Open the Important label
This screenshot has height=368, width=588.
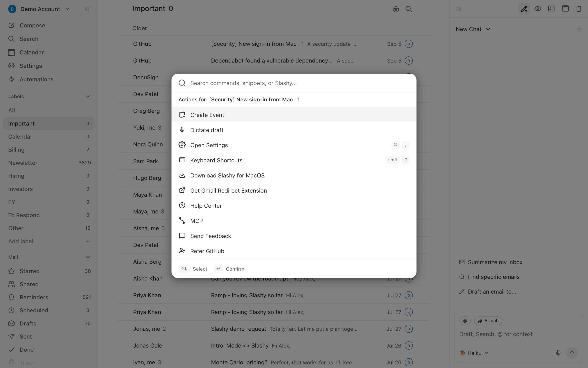tap(49, 123)
